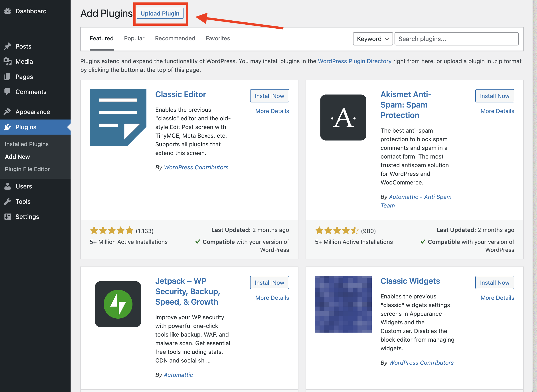Click the Comments speech bubble icon
Viewport: 537px width, 392px height.
(x=8, y=92)
